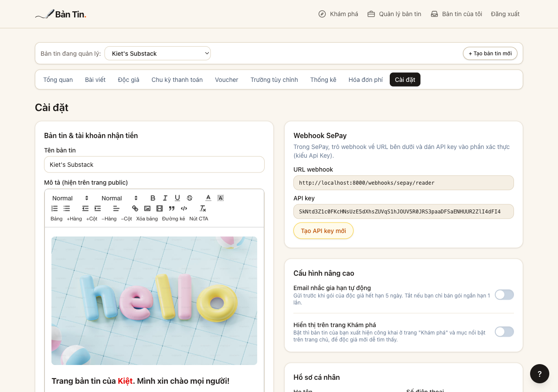Open Quản lý bản tin briefcase icon
This screenshot has width=558, height=392.
(371, 14)
